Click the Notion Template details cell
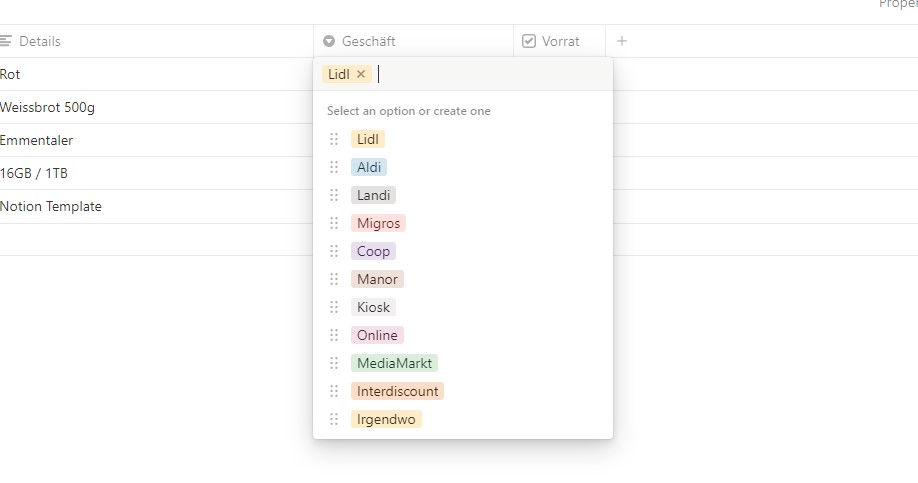918x483 pixels. pyautogui.click(x=51, y=206)
